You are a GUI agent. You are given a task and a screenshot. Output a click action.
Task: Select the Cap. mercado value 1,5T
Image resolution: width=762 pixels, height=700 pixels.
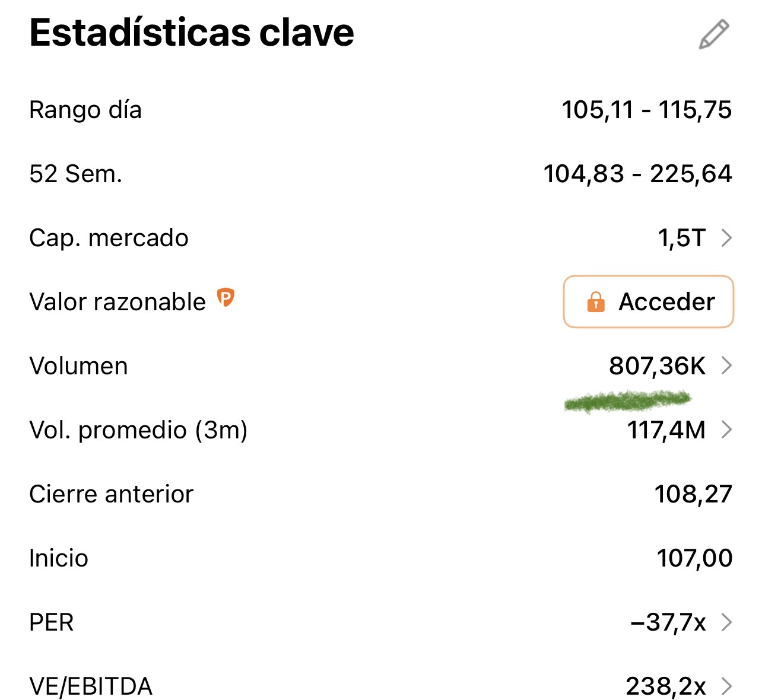682,238
